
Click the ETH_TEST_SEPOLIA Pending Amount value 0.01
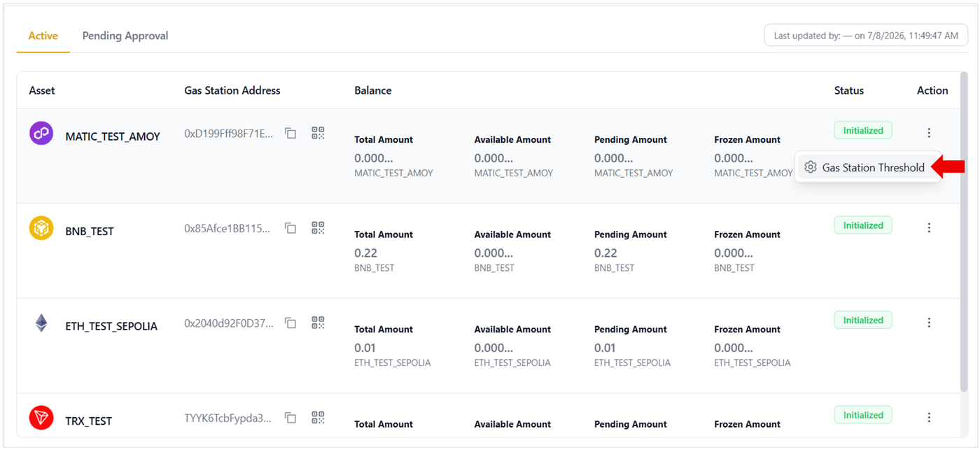click(x=605, y=348)
